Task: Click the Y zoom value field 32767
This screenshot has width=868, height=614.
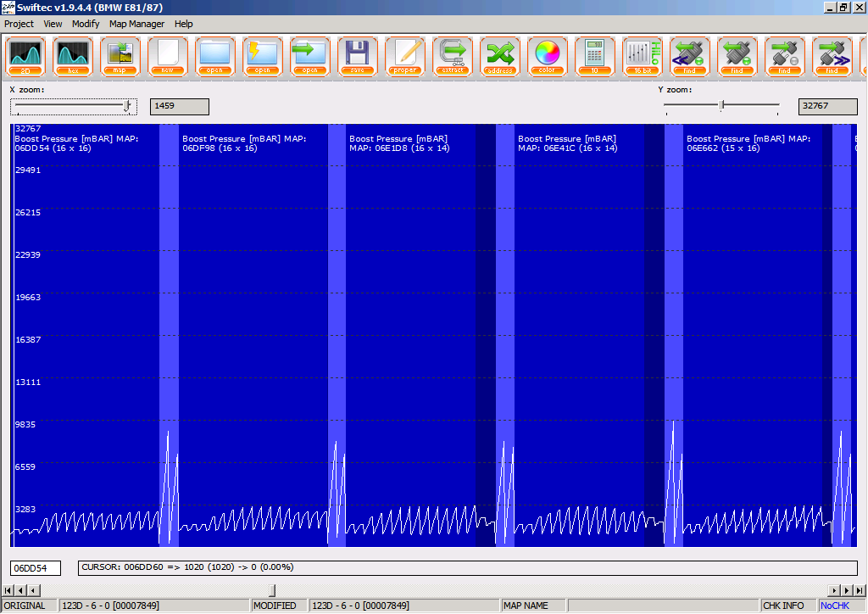Action: [827, 106]
